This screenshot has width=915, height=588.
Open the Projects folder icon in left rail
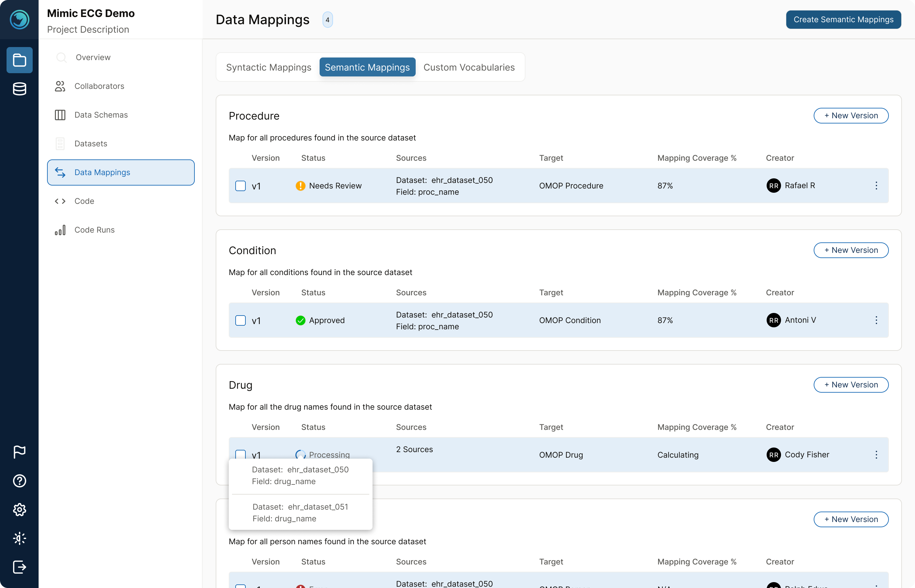pos(20,60)
